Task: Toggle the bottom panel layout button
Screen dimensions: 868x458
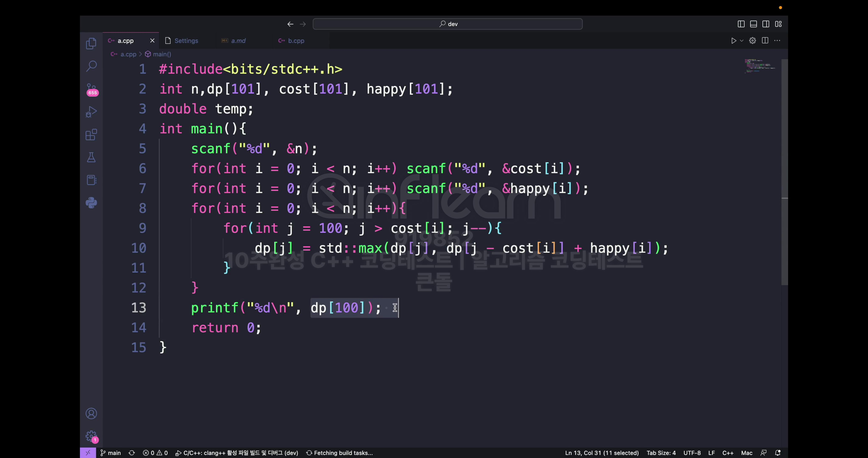Action: (x=753, y=24)
